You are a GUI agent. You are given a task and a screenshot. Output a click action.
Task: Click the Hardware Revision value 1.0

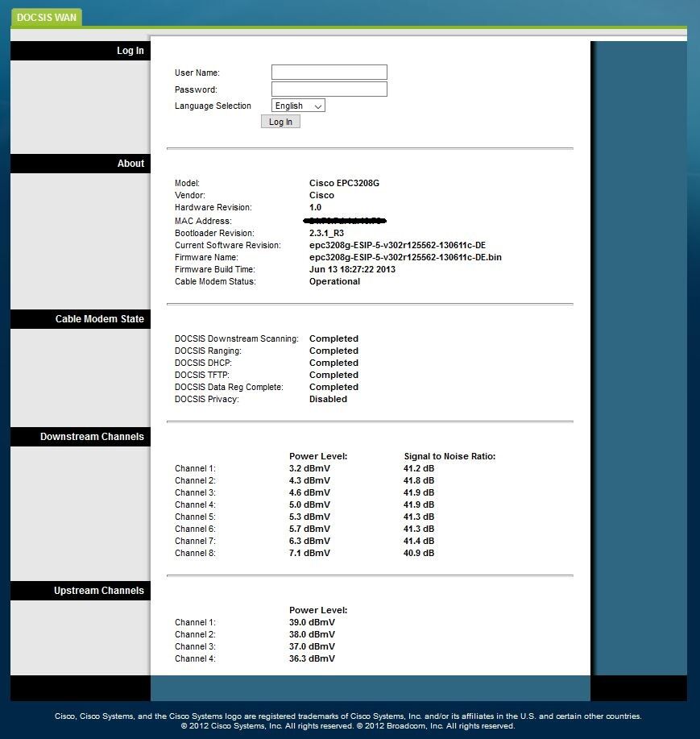pos(315,207)
